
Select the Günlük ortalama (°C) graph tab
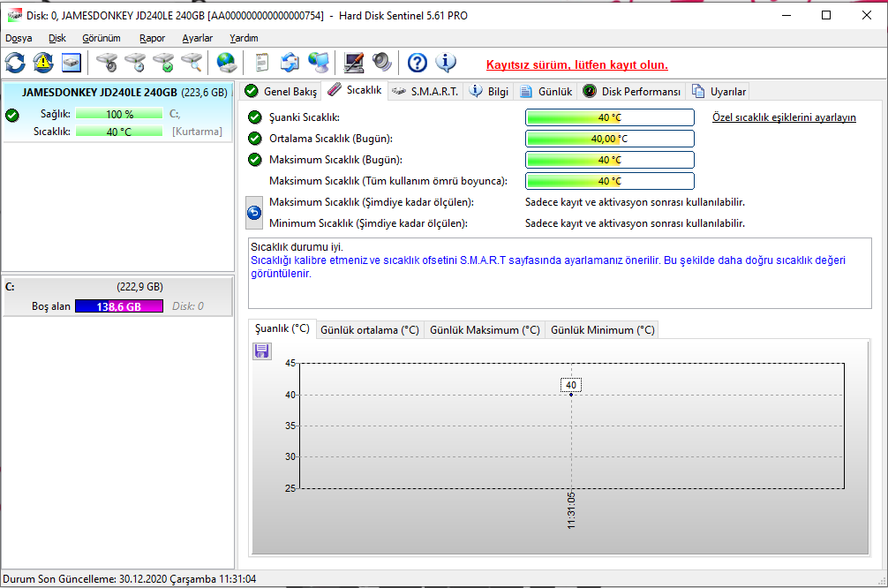(370, 329)
